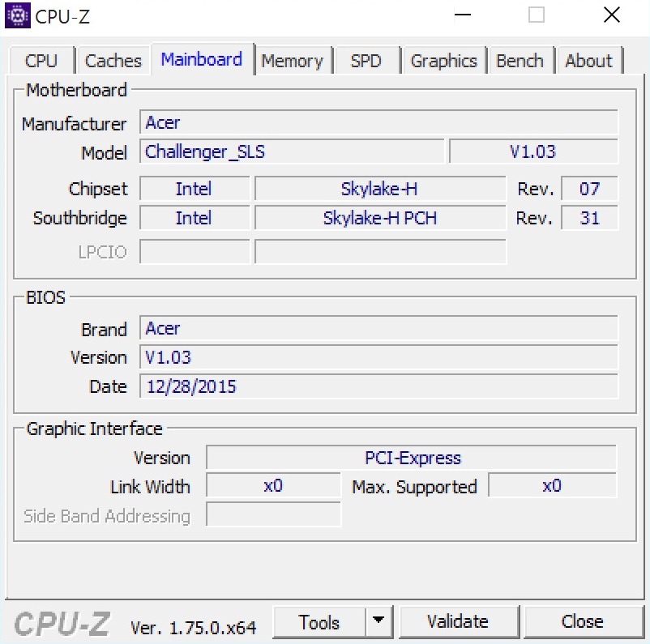Click the Southbridge Rev. value 31
Image resolution: width=650 pixels, height=644 pixels.
click(589, 218)
